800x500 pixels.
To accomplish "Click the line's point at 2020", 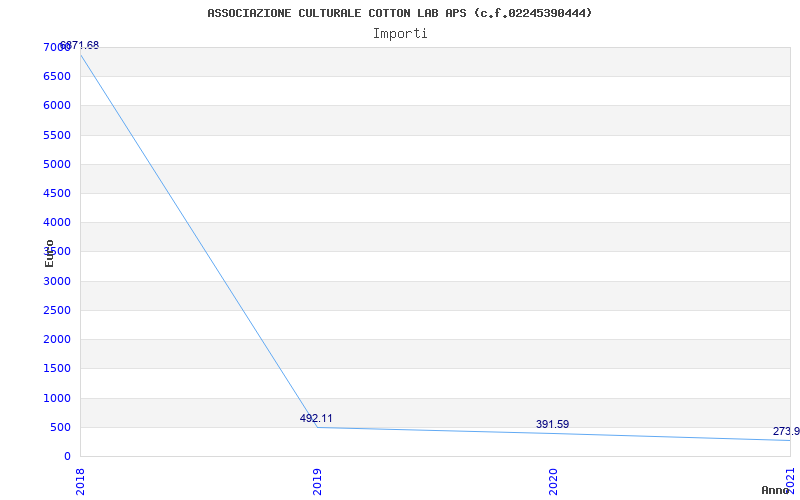I will [x=553, y=433].
